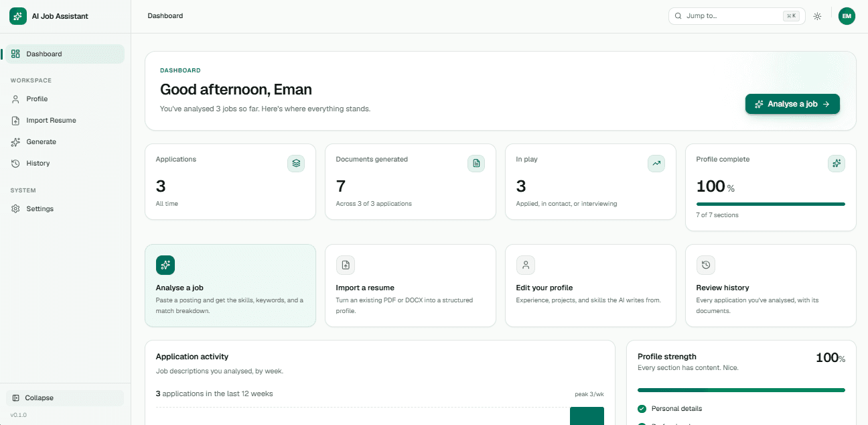The width and height of the screenshot is (868, 425).
Task: Click the sparkle icon on Analyse a job card
Action: click(165, 265)
